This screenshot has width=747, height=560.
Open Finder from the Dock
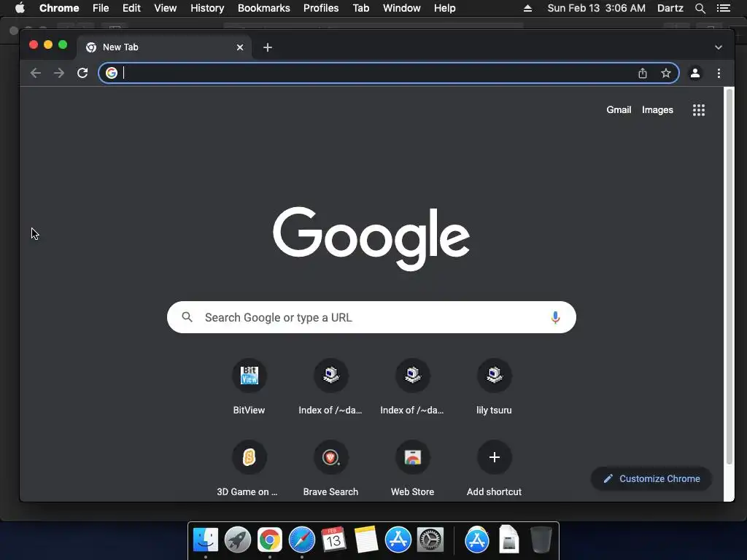pos(206,540)
